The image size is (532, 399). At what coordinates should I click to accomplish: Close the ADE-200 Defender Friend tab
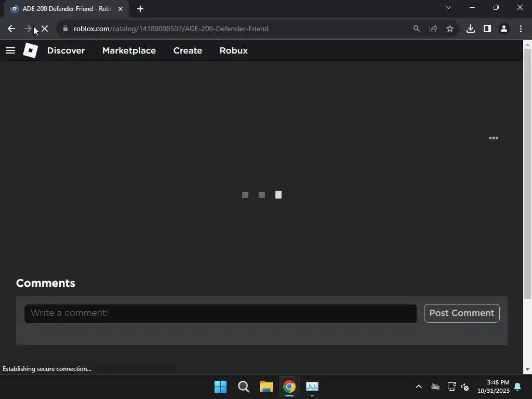121,9
